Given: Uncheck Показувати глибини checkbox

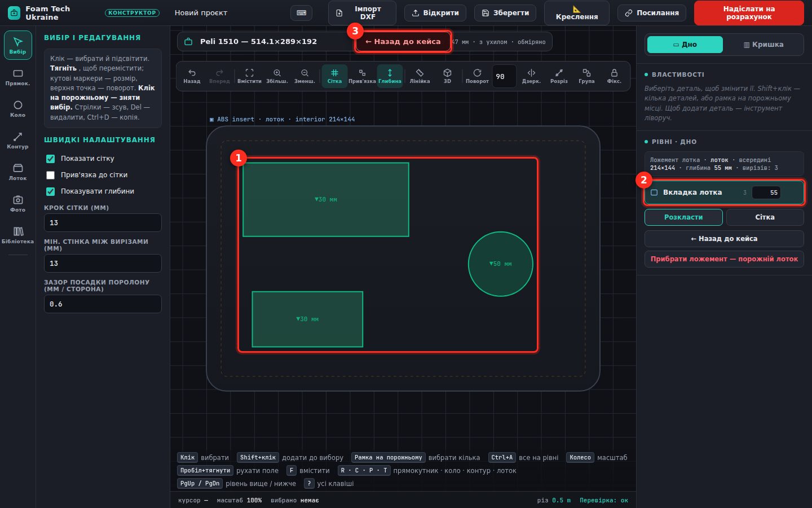Looking at the screenshot, I should [50, 191].
